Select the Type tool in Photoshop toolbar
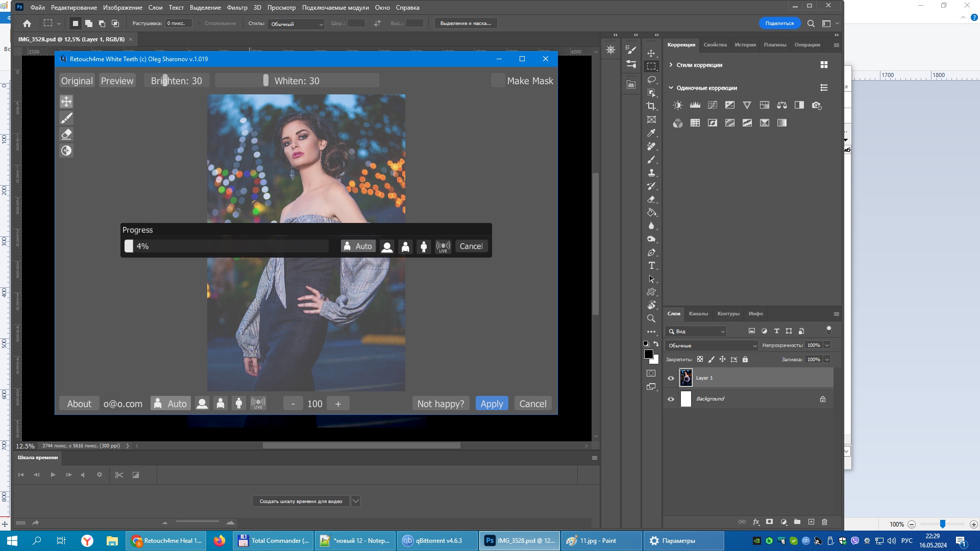 point(651,266)
